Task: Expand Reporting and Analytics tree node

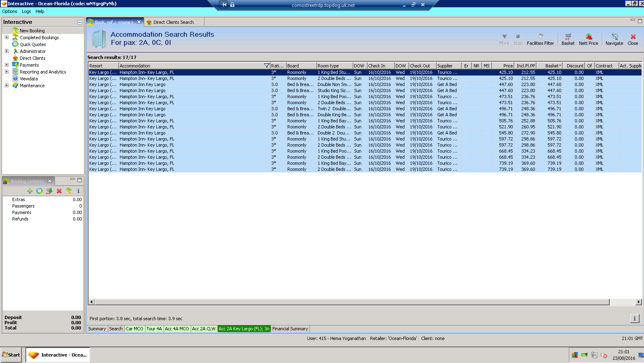Action: point(6,72)
